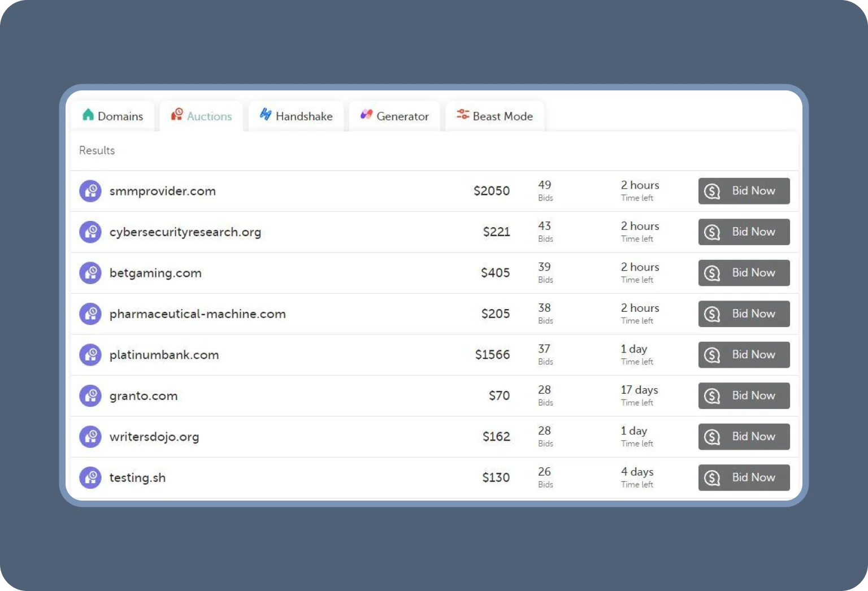Open the cybersecurityresearch.org domain name
868x591 pixels.
pos(185,232)
